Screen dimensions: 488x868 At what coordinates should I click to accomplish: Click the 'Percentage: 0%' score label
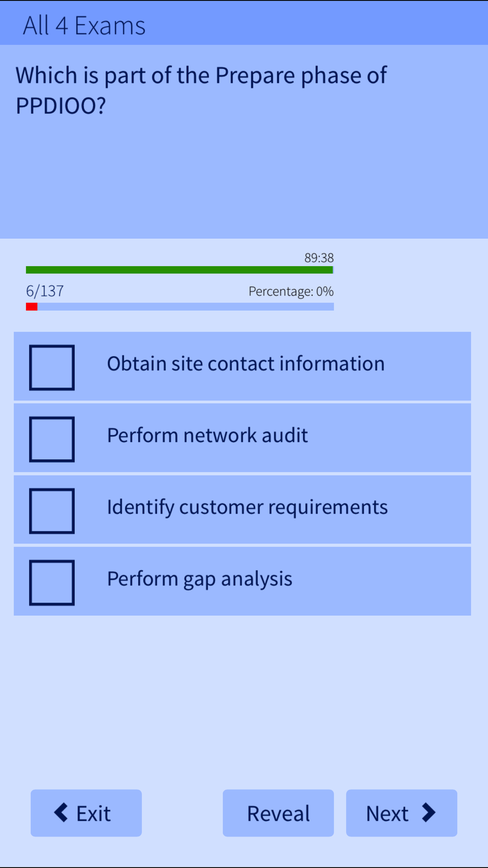(x=291, y=291)
